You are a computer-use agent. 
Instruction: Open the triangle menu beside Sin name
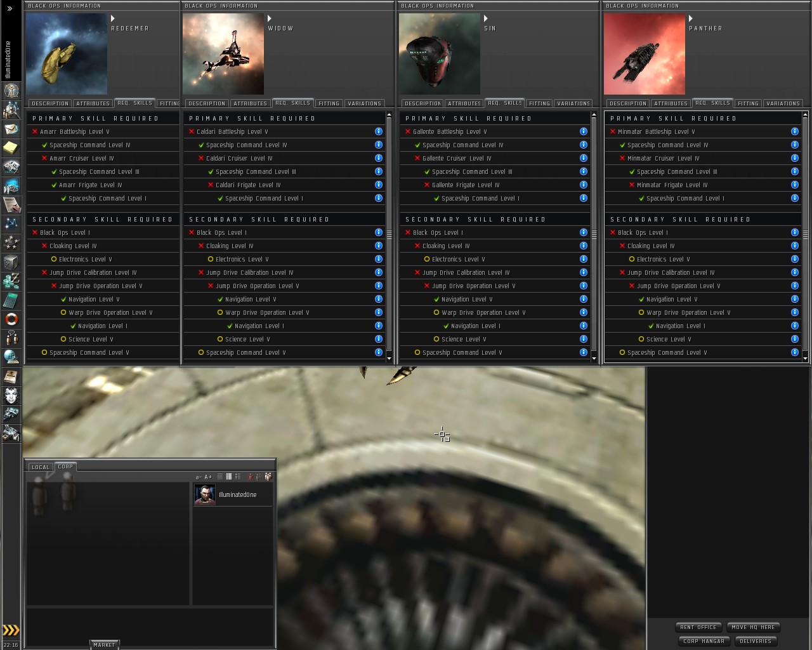coord(486,19)
